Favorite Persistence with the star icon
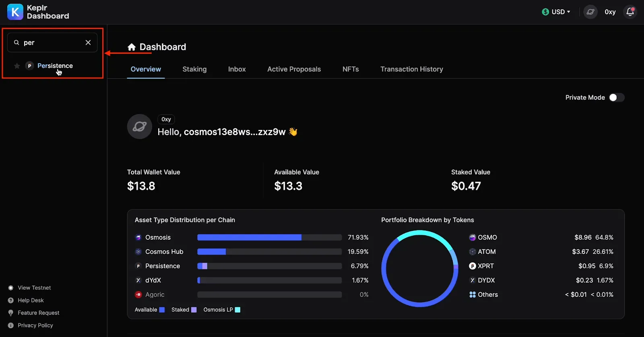644x337 pixels. [17, 66]
